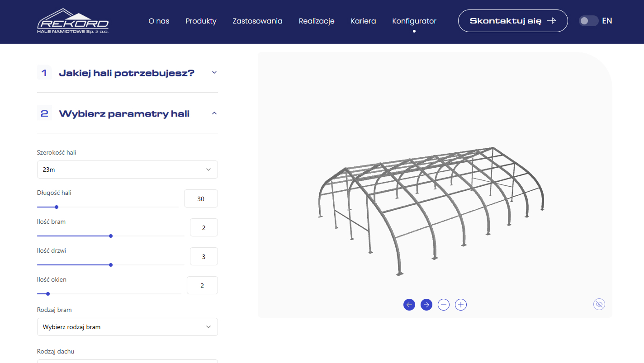Image resolution: width=644 pixels, height=363 pixels.
Task: Click the 'Długość hali' slider handle
Action: click(57, 207)
